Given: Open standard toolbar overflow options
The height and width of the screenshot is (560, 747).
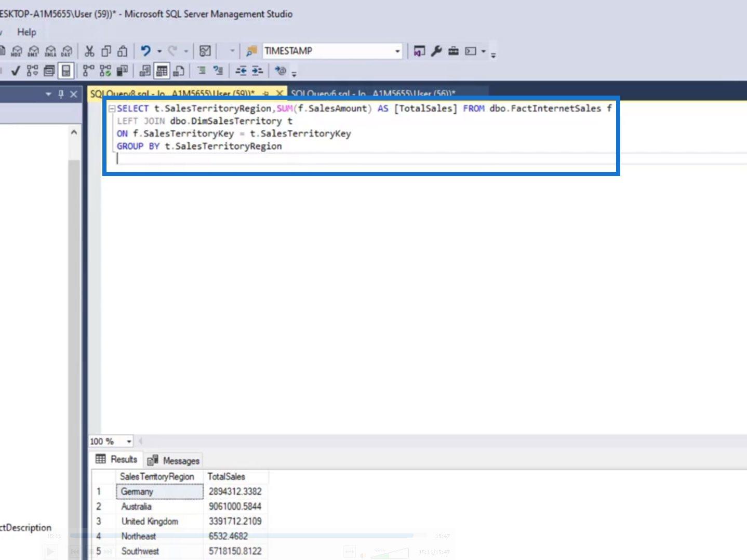Looking at the screenshot, I should pos(493,54).
